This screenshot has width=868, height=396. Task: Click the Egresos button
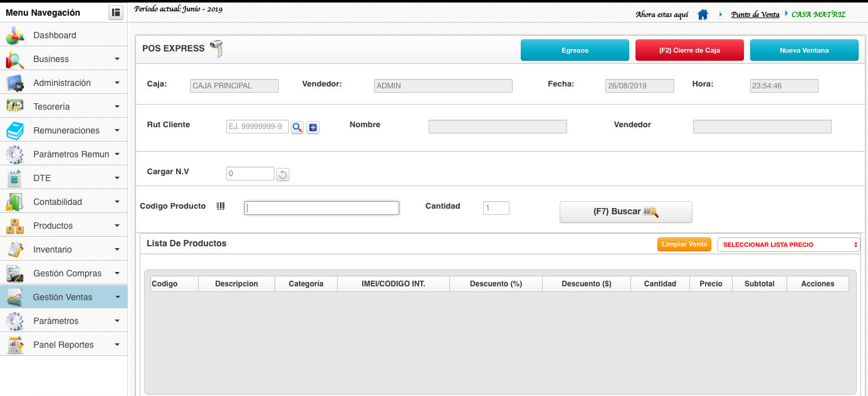[575, 50]
